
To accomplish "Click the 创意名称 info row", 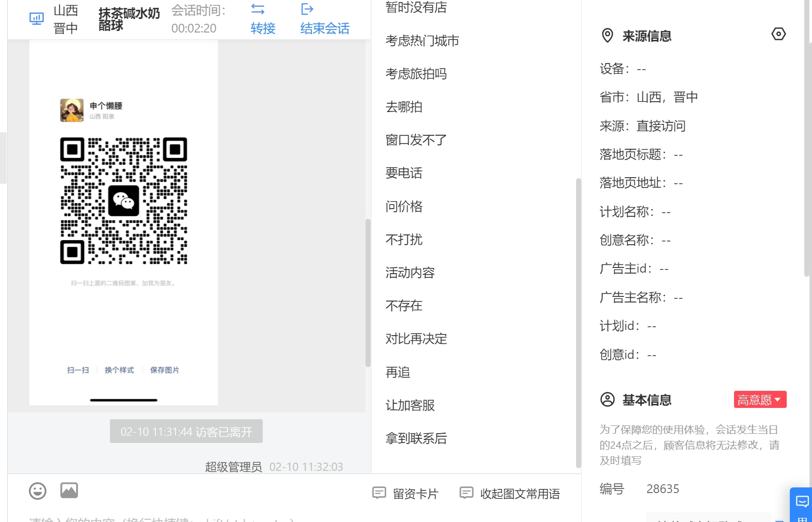I will [635, 240].
